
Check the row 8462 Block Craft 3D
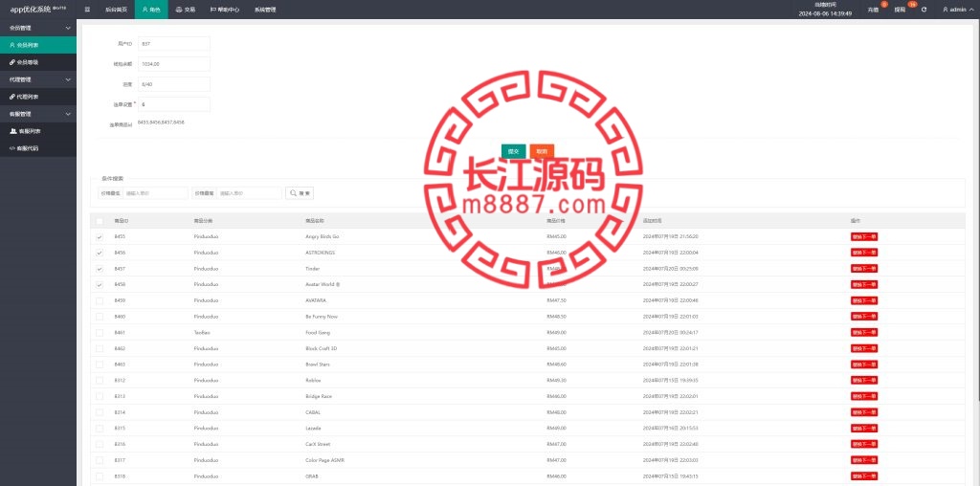(100, 348)
